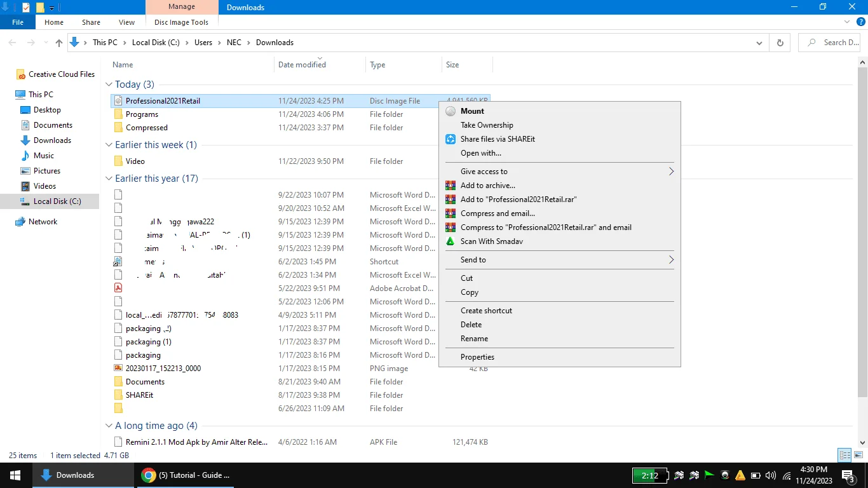Select Network in navigation pane
The image size is (868, 488).
43,222
